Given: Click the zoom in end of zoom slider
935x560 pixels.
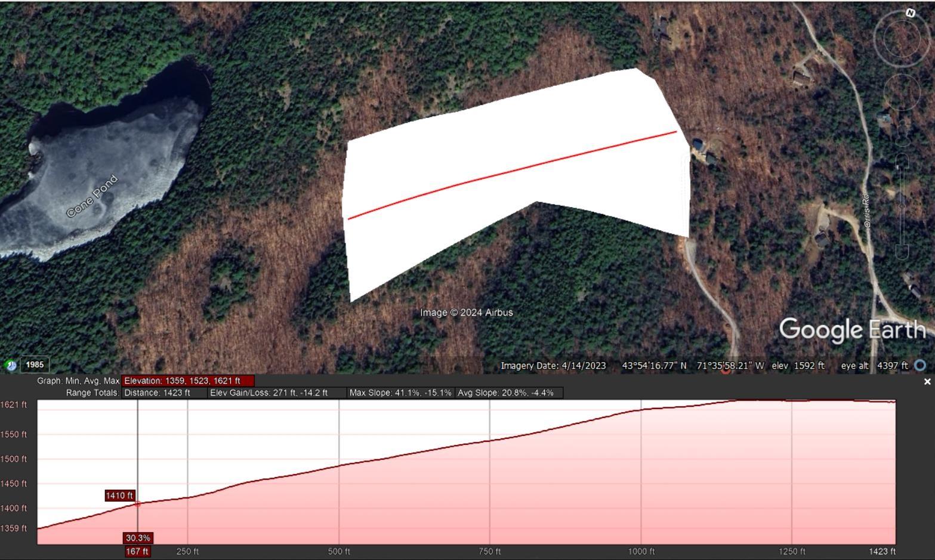Looking at the screenshot, I should [903, 161].
